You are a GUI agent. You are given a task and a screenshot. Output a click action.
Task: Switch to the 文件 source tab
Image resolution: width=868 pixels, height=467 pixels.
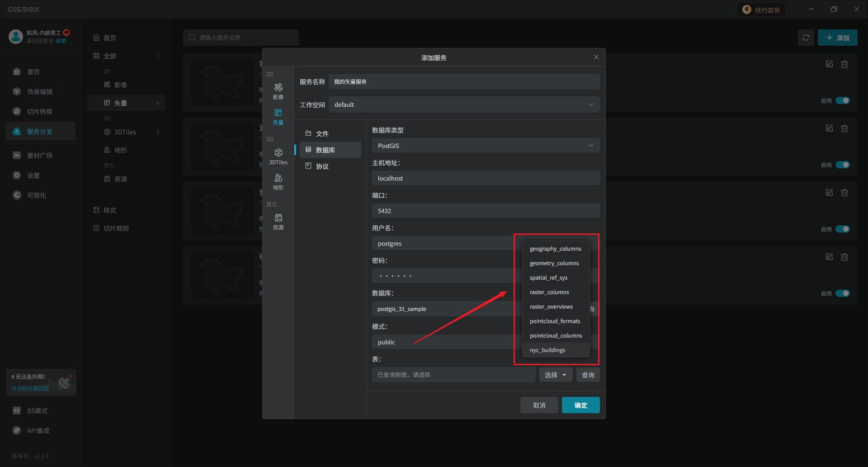tap(322, 133)
